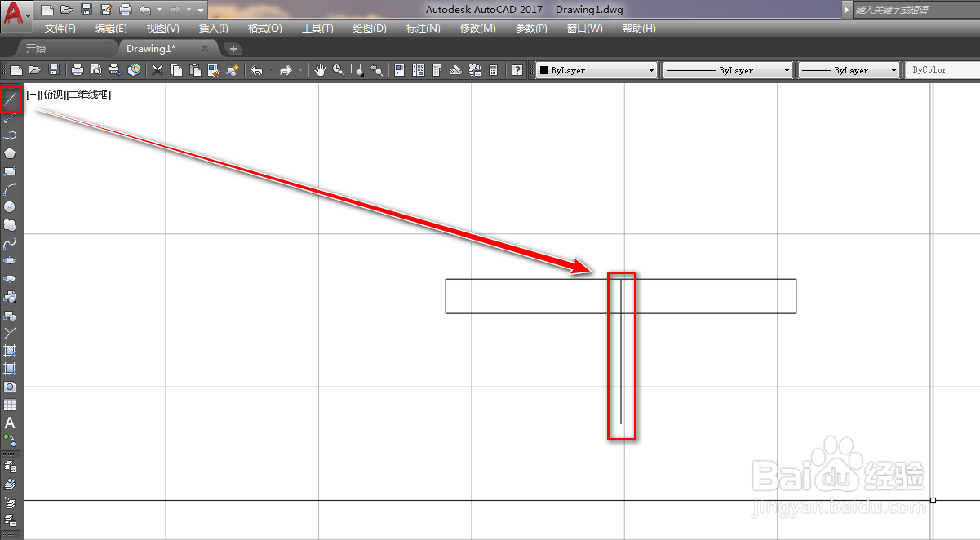Image resolution: width=980 pixels, height=540 pixels.
Task: Select the Arc tool
Action: tap(10, 189)
